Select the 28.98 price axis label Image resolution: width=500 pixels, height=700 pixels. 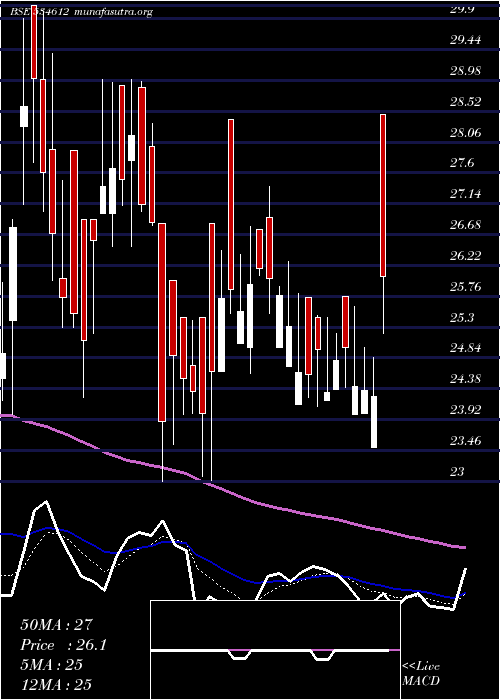(466, 71)
